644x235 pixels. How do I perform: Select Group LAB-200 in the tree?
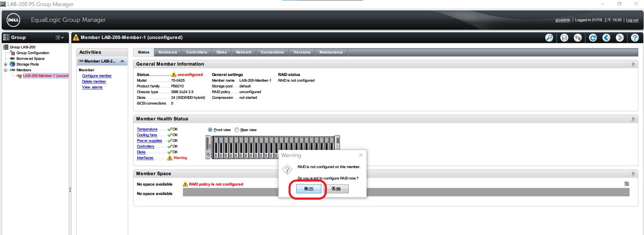(x=23, y=47)
